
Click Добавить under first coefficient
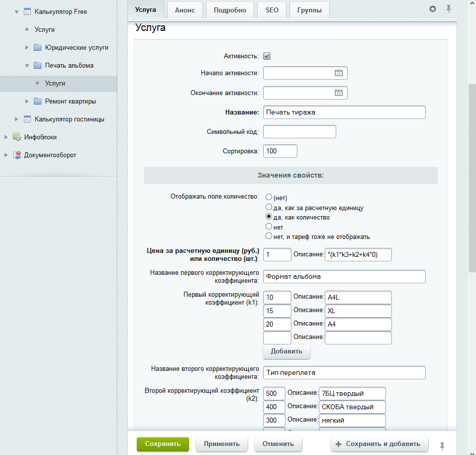click(x=286, y=351)
